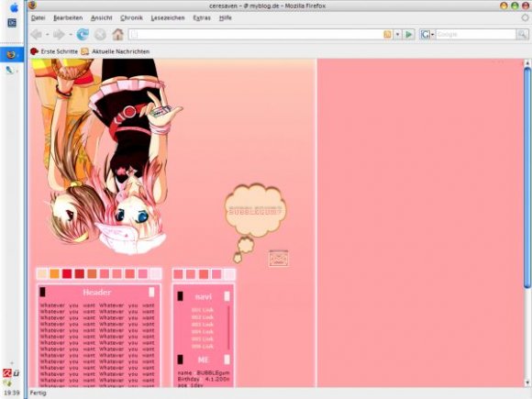Open the Erste Schritte bookmark
Image resolution: width=532 pixels, height=399 pixels.
pos(59,51)
